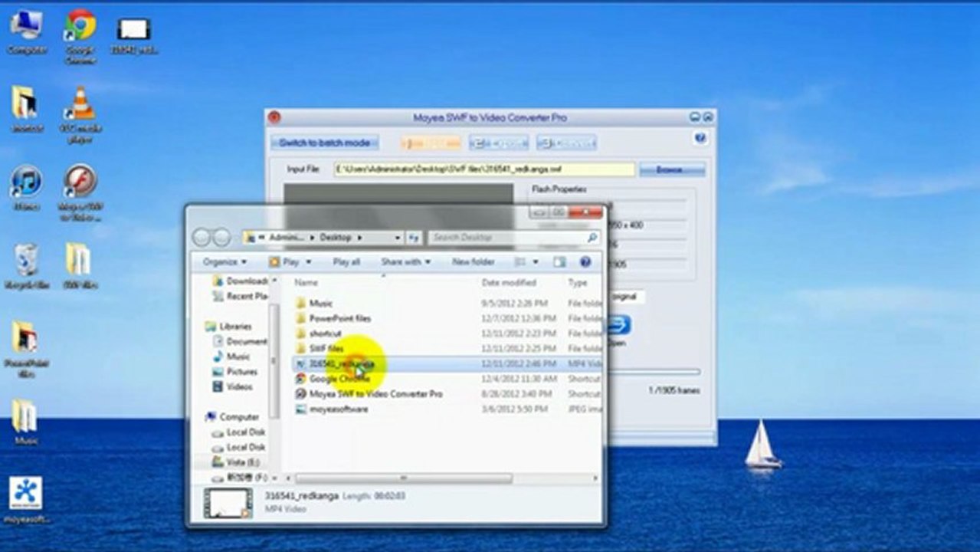Click the Desktop segment in the address bar
980x552 pixels.
[335, 238]
